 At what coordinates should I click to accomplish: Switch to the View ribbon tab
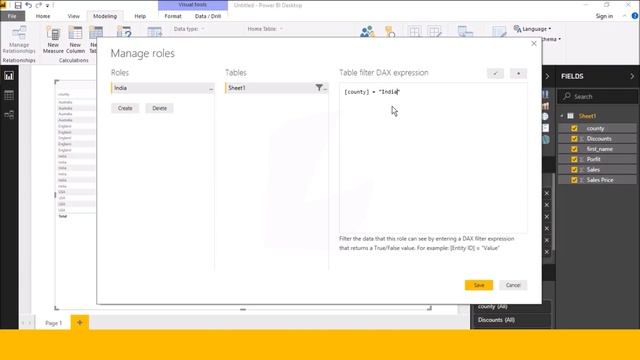pos(73,16)
